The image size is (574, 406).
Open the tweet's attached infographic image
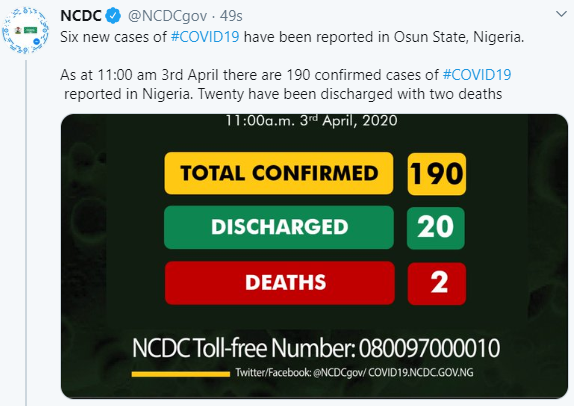pos(314,256)
